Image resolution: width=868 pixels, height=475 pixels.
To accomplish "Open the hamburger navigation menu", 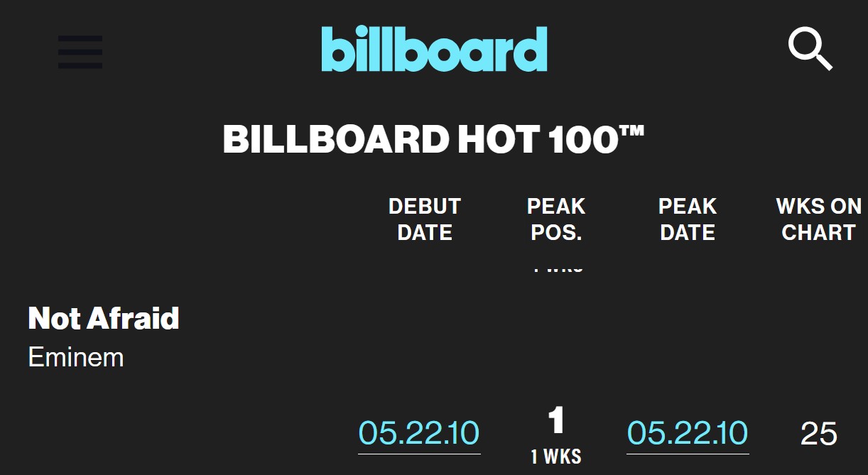I will coord(80,52).
